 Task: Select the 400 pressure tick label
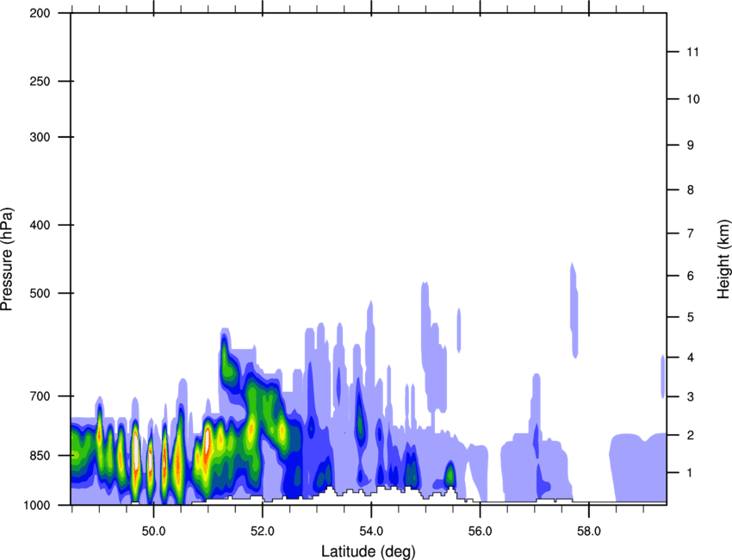pyautogui.click(x=40, y=225)
